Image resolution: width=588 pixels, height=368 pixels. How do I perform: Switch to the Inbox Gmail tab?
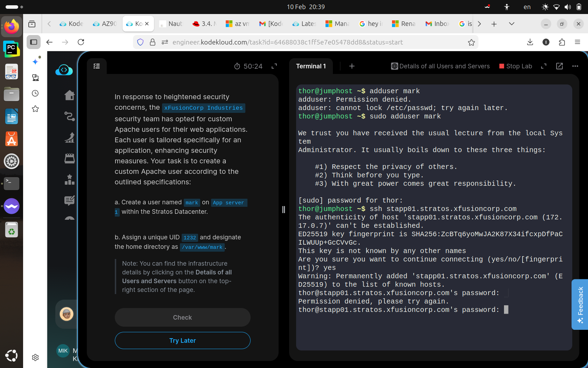click(x=437, y=24)
